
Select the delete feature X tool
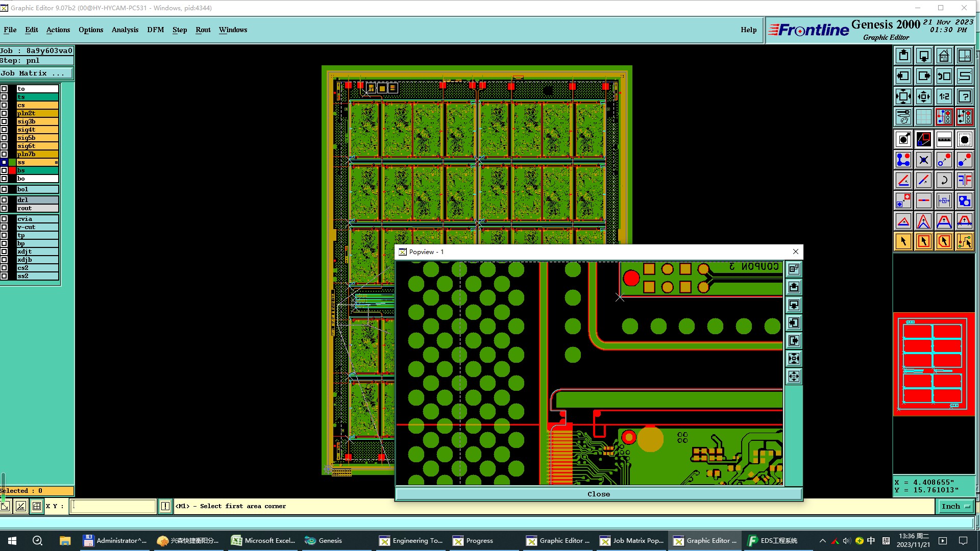[924, 160]
